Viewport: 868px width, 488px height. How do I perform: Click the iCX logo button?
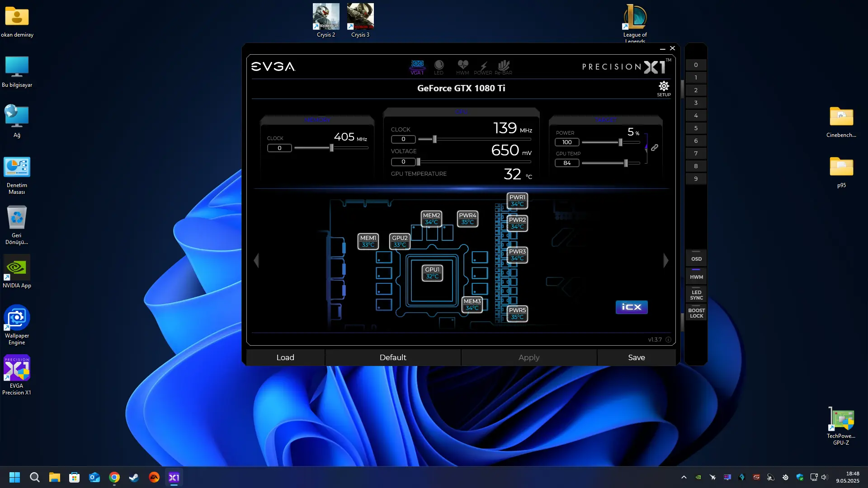[632, 307]
